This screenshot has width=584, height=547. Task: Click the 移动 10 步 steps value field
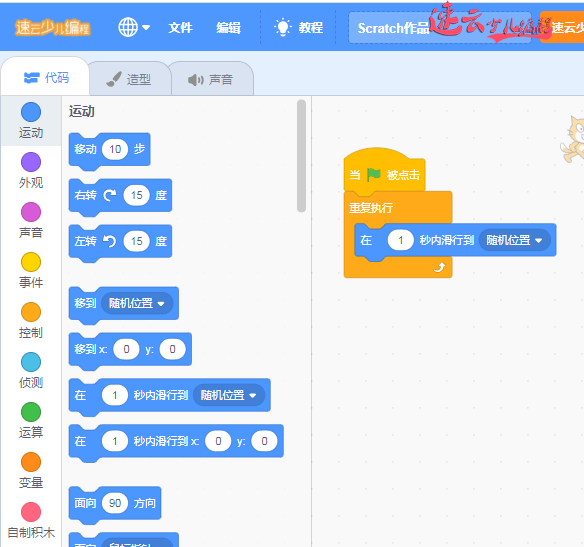click(115, 149)
